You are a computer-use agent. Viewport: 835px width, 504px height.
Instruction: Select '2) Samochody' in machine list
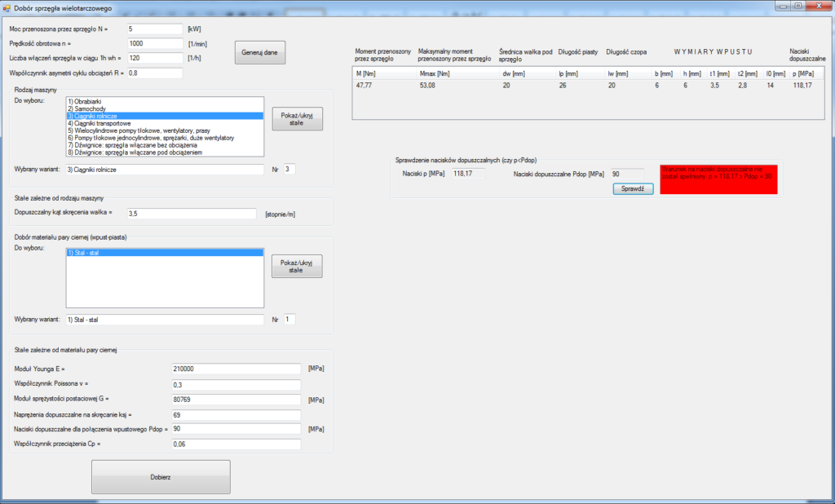165,108
